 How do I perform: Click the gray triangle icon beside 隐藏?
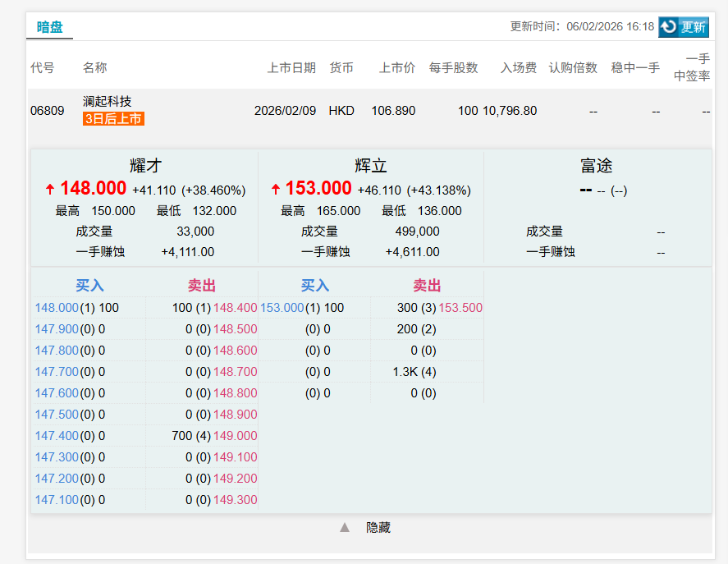345,527
